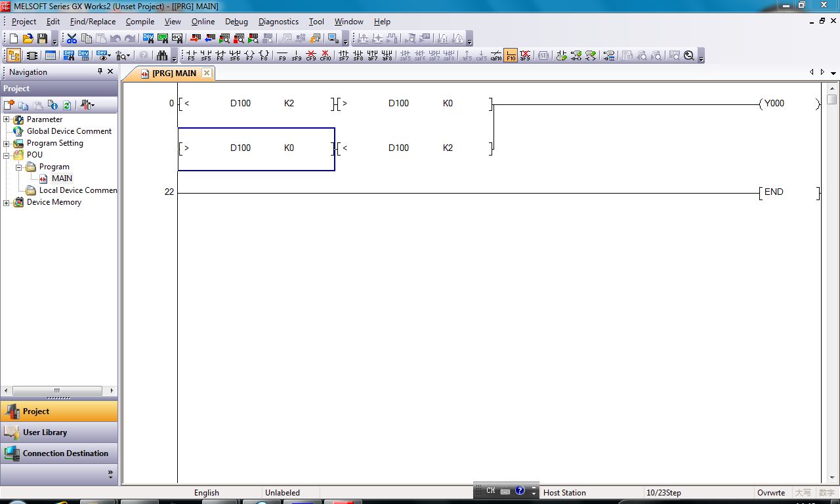Viewport: 840px width, 504px height.
Task: Click the Y000 output coil
Action: (774, 104)
